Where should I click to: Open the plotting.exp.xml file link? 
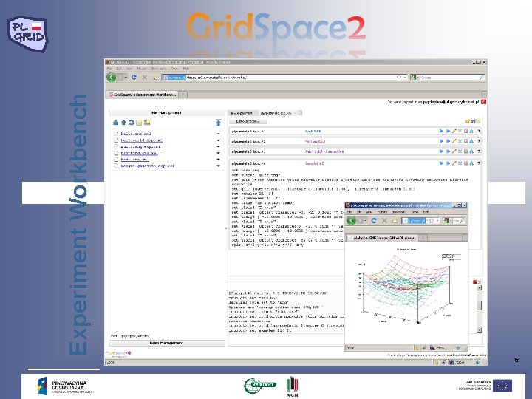click(140, 154)
